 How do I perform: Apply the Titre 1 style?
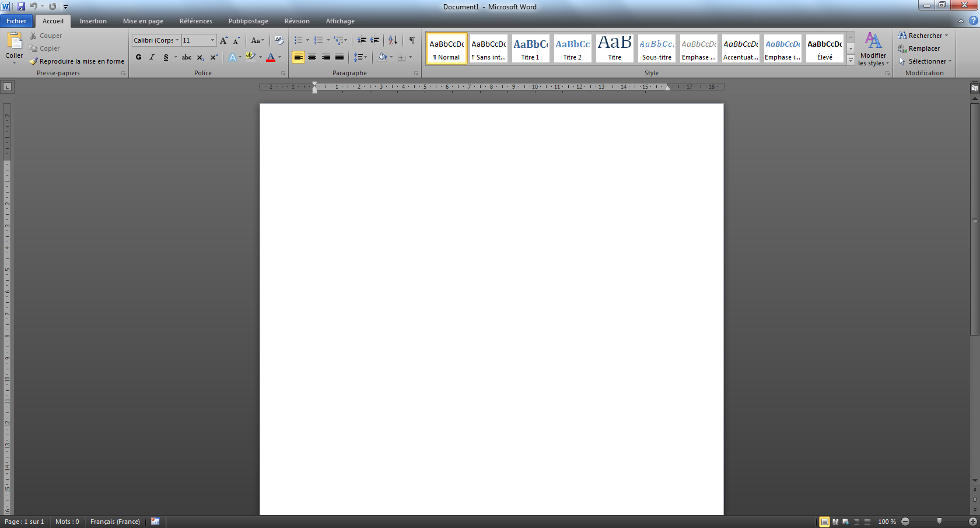(530, 48)
